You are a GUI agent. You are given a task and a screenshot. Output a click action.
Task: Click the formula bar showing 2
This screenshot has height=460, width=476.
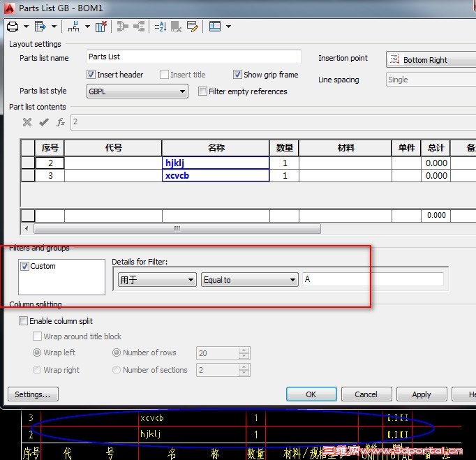pyautogui.click(x=273, y=122)
